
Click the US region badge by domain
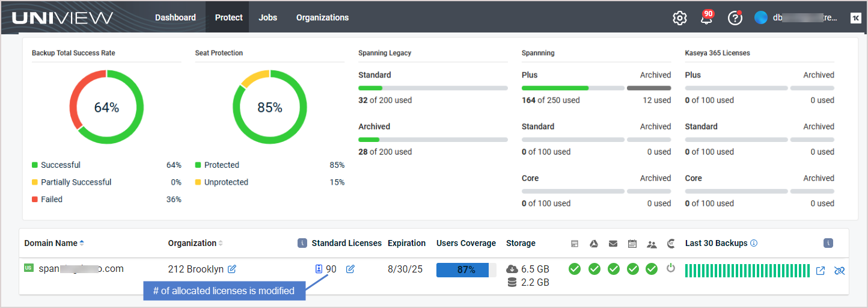[x=29, y=268]
